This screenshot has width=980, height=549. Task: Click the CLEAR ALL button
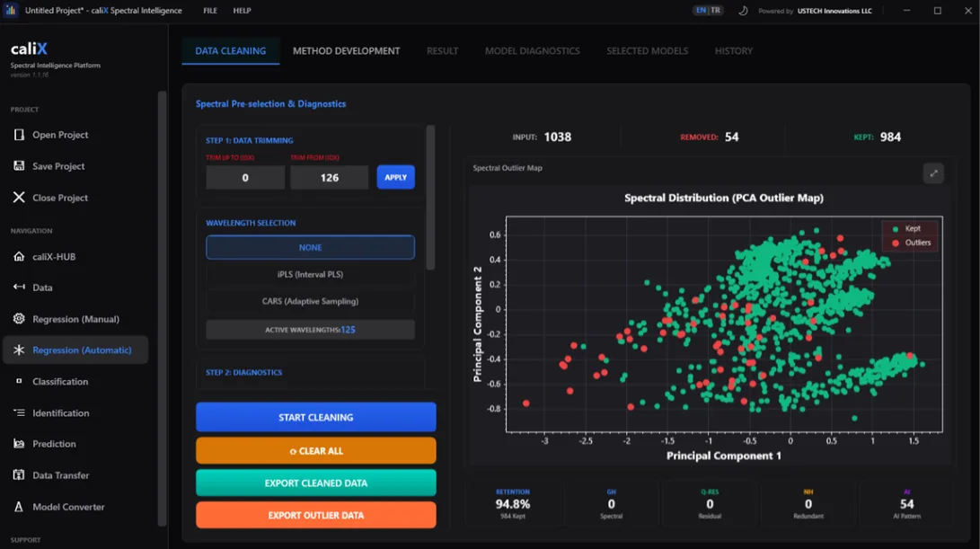(315, 450)
